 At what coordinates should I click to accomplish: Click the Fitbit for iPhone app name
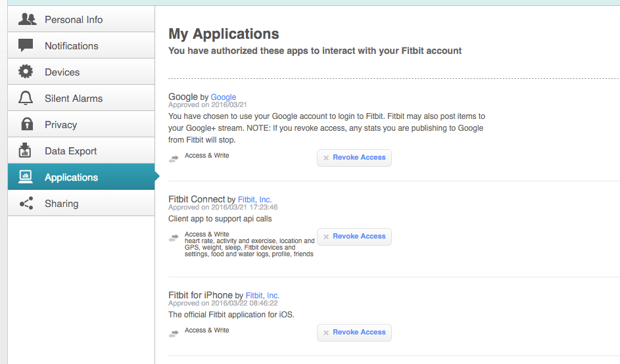click(x=201, y=295)
